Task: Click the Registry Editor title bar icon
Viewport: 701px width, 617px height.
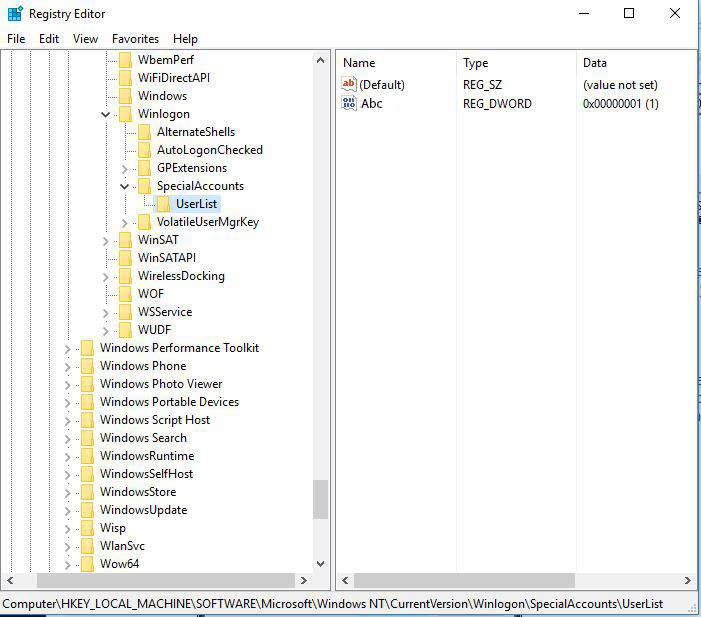Action: [x=15, y=13]
